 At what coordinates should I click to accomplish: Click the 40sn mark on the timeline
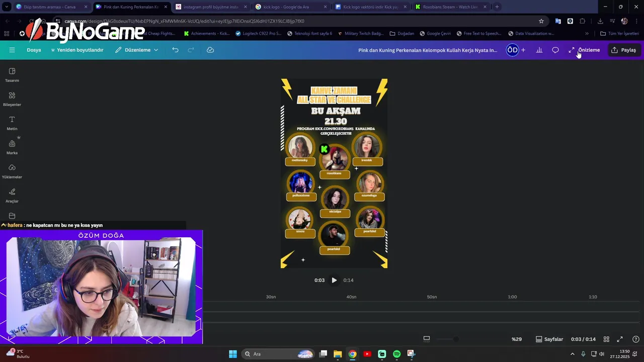point(351,297)
